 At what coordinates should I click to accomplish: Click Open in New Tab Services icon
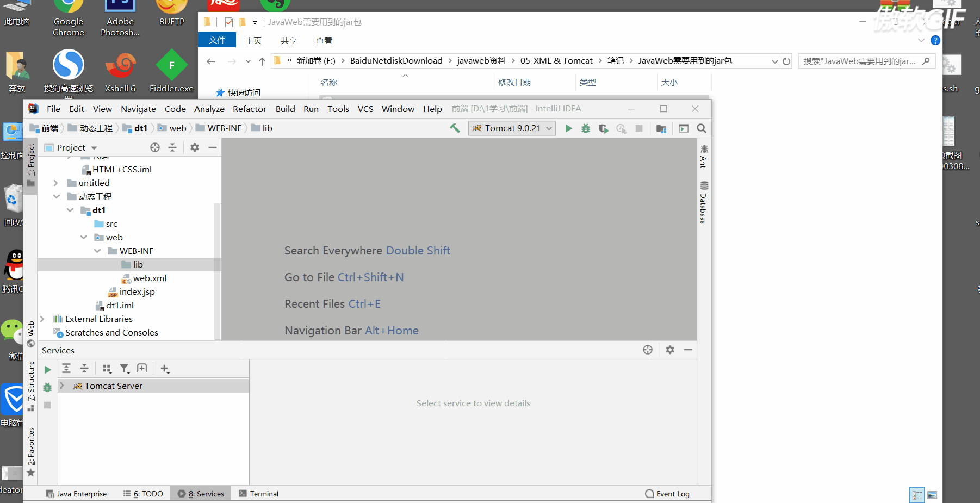point(142,369)
